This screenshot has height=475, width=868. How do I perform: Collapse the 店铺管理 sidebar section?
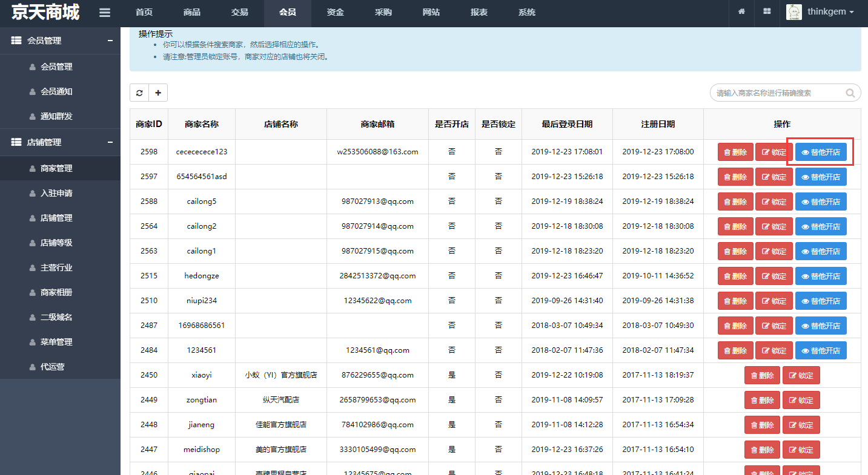(110, 142)
